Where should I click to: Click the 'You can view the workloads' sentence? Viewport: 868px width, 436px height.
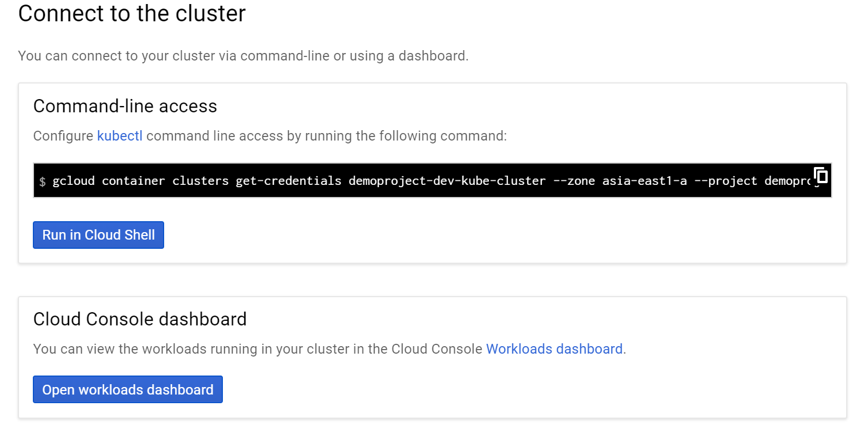coord(257,349)
